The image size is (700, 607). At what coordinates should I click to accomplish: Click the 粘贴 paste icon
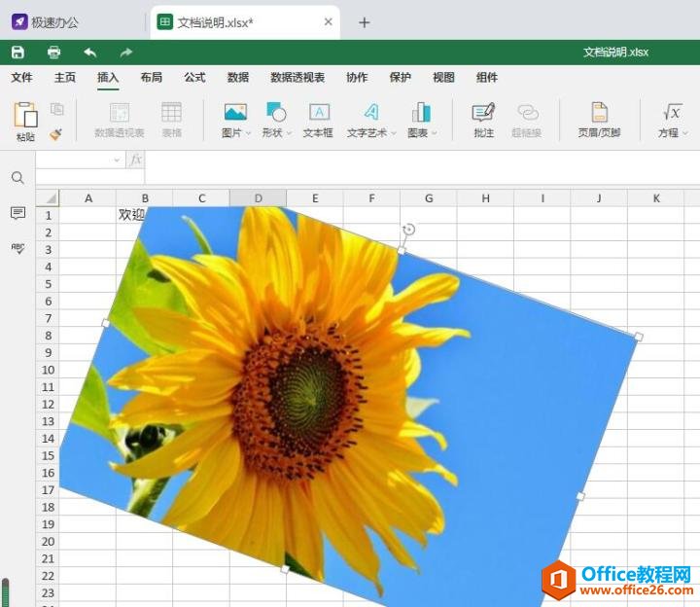[x=25, y=115]
